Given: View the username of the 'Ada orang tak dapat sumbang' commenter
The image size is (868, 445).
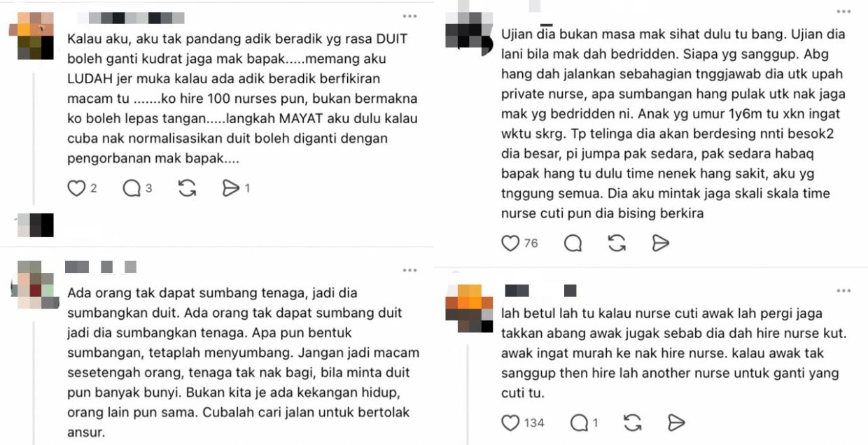Looking at the screenshot, I should point(100,267).
